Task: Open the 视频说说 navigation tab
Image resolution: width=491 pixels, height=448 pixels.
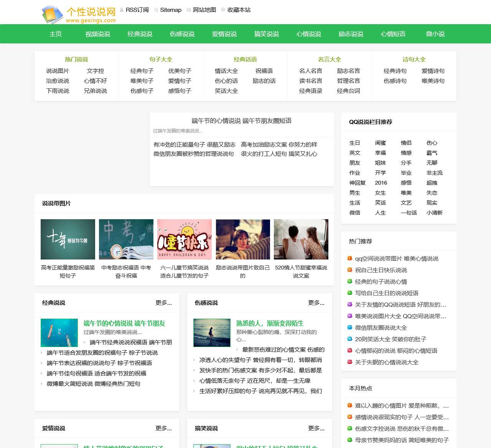Action: click(98, 34)
